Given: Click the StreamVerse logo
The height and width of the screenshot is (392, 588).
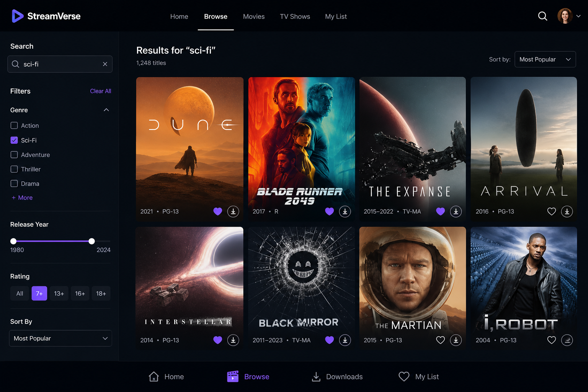Looking at the screenshot, I should click(46, 16).
